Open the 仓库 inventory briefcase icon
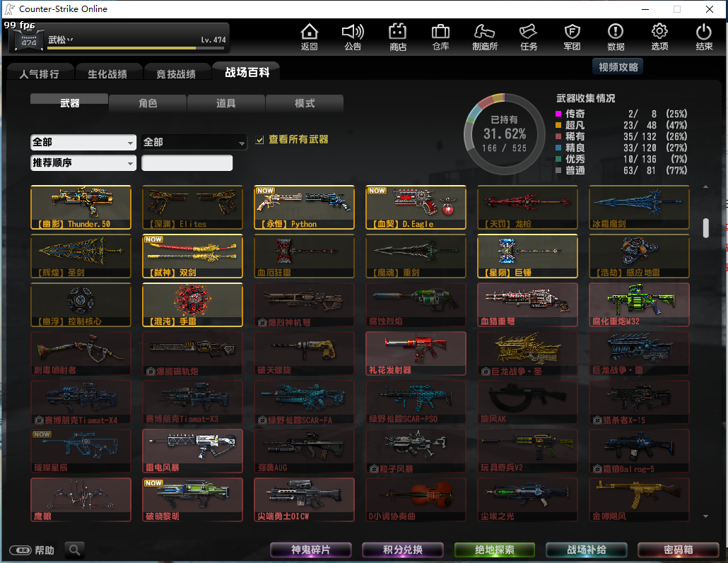 (440, 36)
